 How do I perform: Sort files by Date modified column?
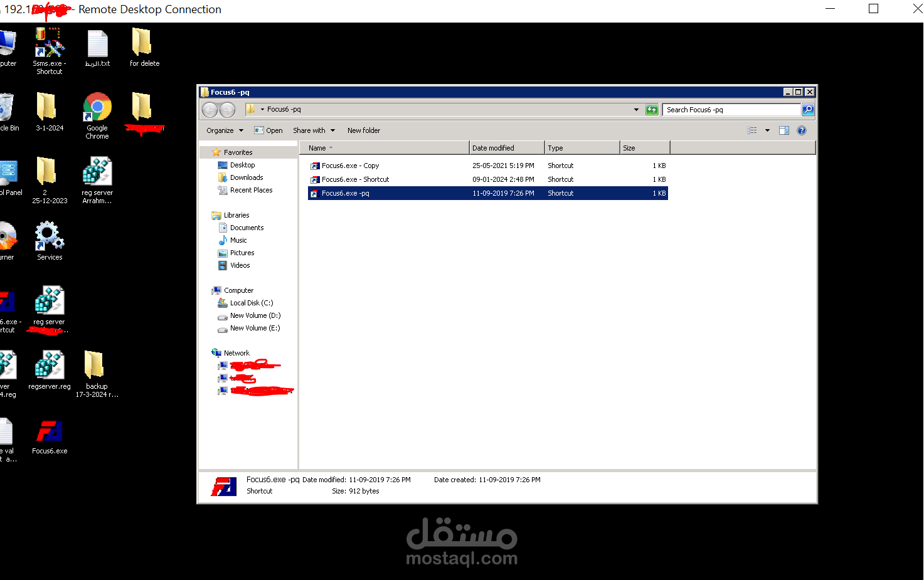click(507, 148)
